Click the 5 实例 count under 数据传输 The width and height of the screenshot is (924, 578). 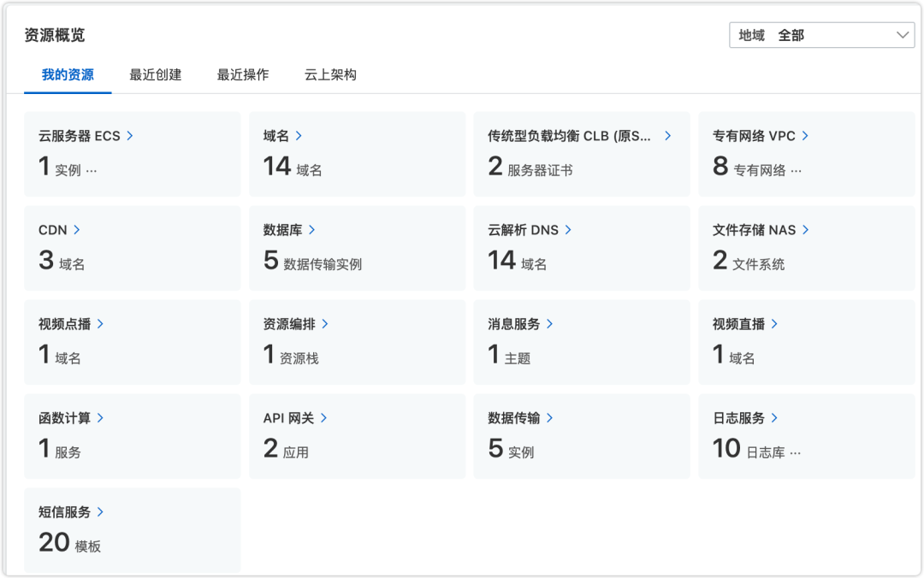[512, 449]
